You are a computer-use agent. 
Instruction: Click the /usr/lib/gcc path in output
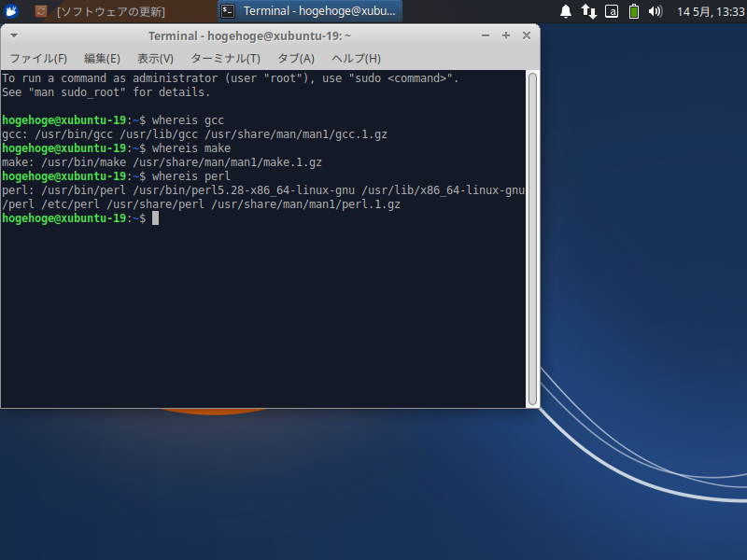[159, 134]
